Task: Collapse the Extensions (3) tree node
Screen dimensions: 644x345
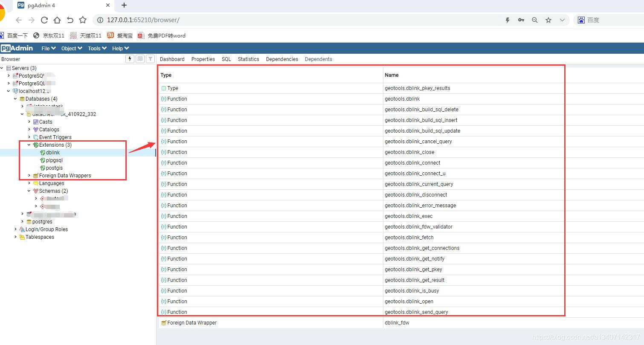Action: point(29,145)
